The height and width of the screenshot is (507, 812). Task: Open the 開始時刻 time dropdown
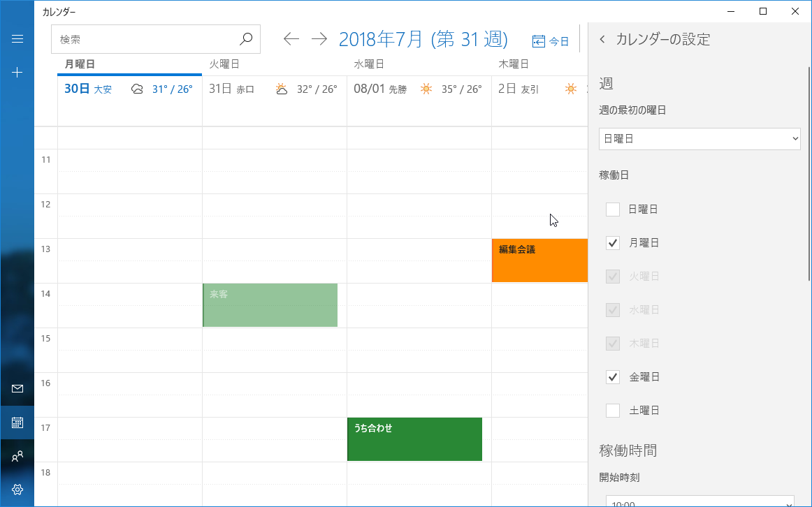699,500
